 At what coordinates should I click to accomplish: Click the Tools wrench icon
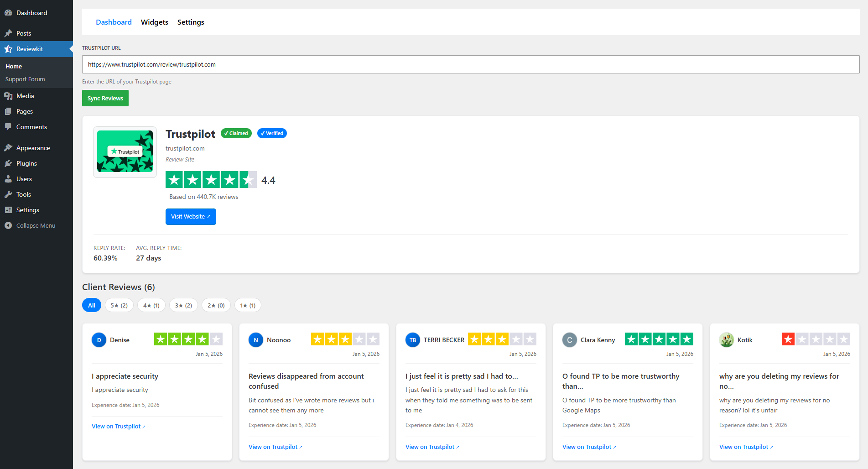8,194
